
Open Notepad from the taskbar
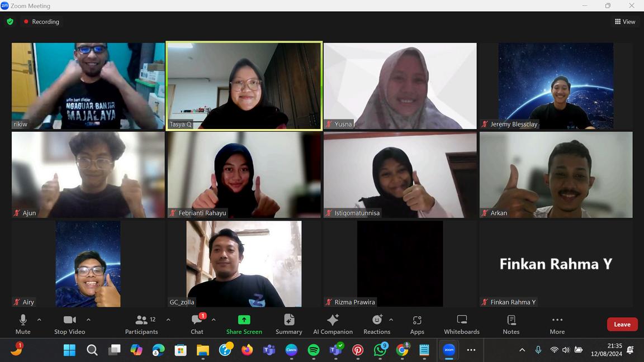tap(424, 350)
